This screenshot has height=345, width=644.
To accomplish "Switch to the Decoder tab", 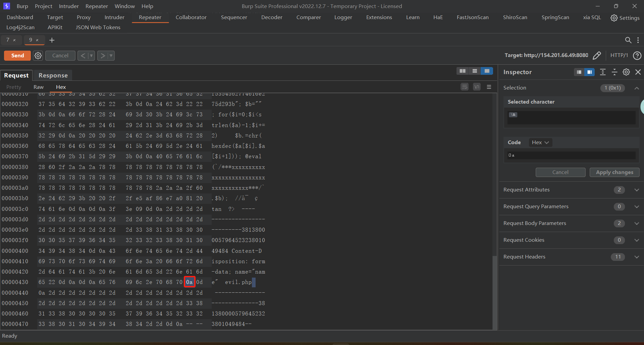I will [x=272, y=17].
